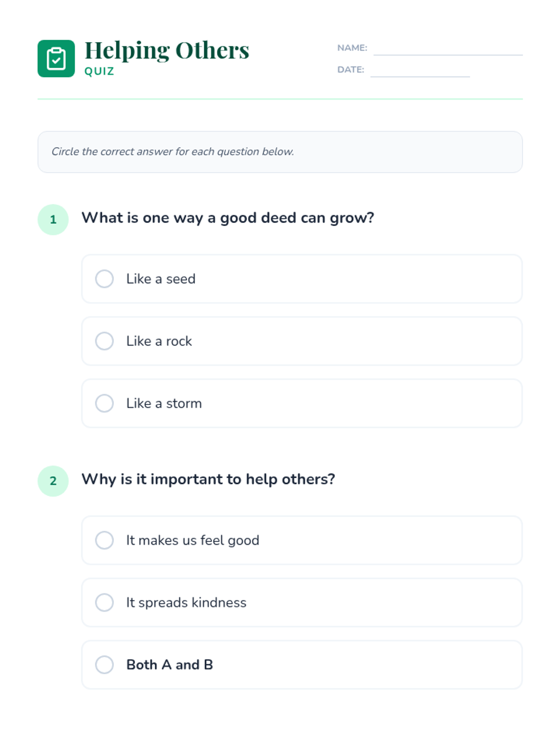
Task: Pick the 'Both A and B' radio
Action: [105, 665]
